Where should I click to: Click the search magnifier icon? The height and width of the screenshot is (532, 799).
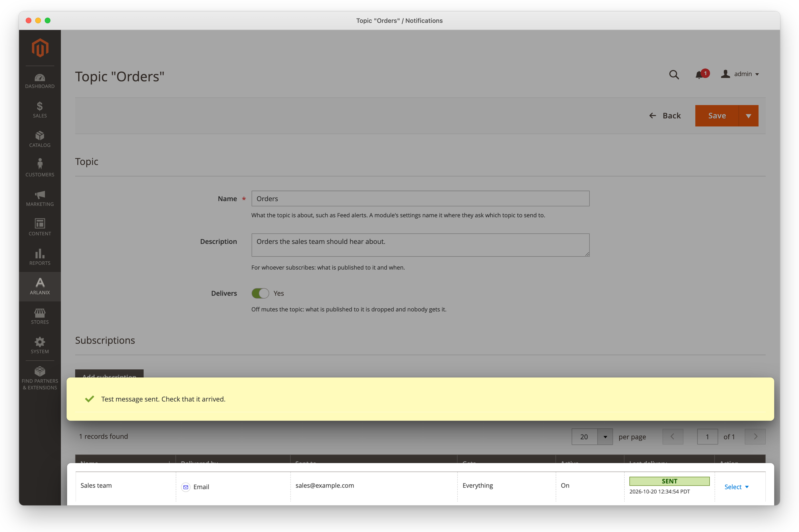tap(674, 74)
